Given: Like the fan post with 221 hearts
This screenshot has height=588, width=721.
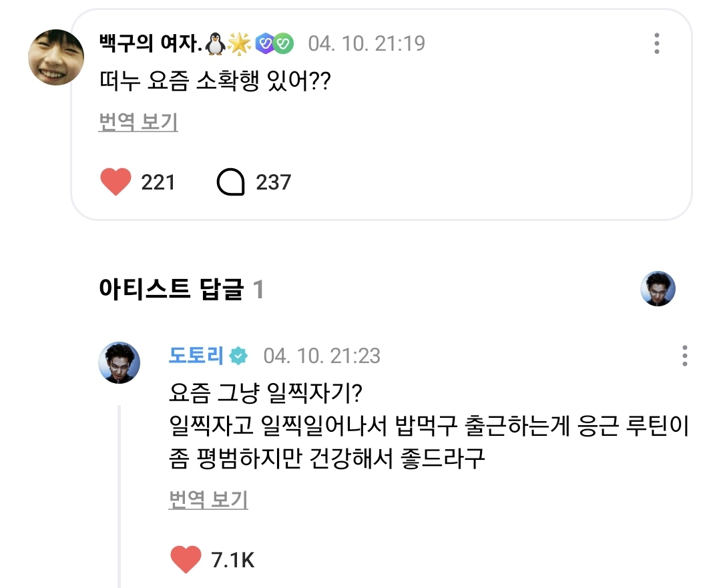Looking at the screenshot, I should coord(115,182).
